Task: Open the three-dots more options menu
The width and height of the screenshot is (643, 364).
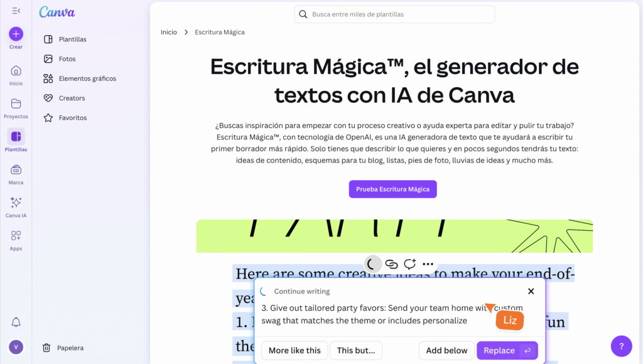Action: point(428,264)
